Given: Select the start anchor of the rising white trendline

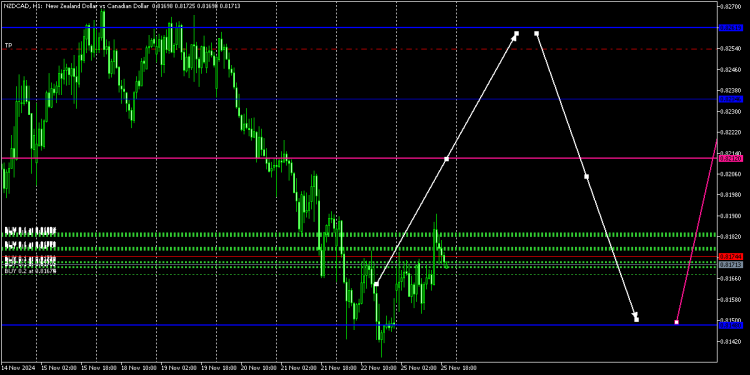Looking at the screenshot, I should (x=376, y=284).
